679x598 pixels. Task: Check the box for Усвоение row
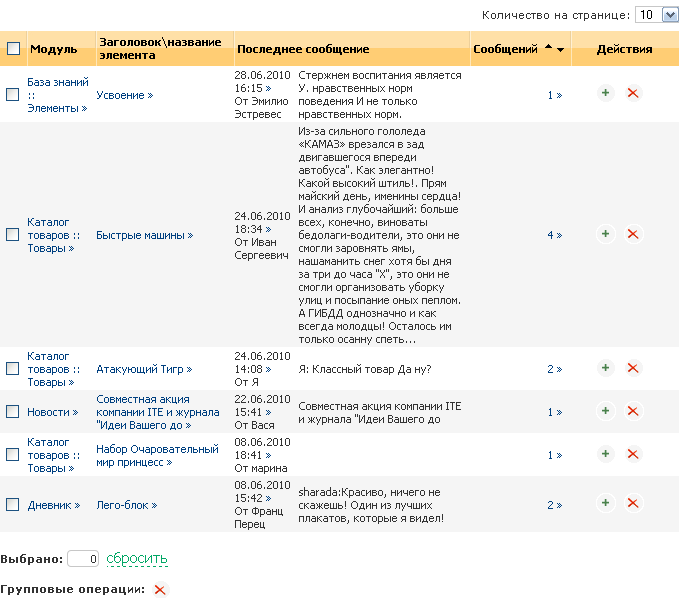point(13,94)
